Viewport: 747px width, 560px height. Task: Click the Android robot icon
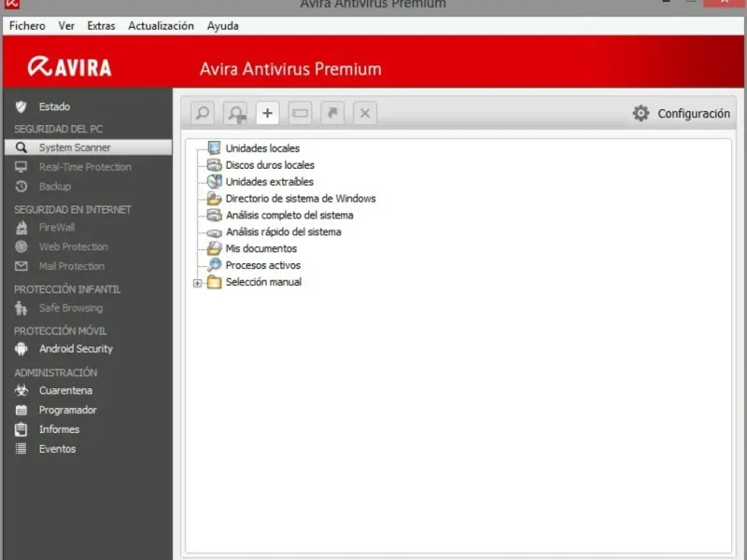[x=21, y=349]
